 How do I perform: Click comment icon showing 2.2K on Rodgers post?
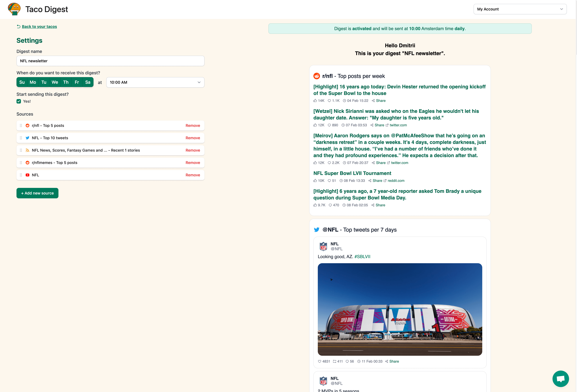click(329, 163)
